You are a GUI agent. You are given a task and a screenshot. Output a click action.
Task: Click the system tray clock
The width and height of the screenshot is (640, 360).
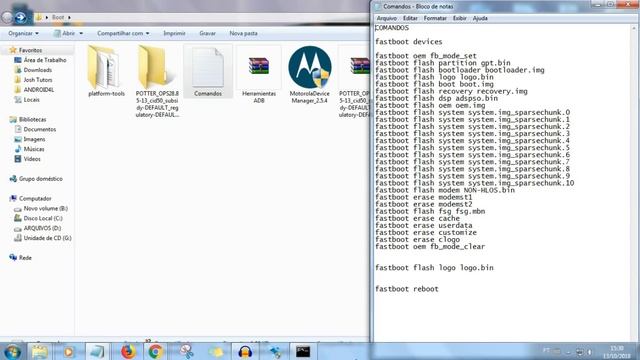616,352
